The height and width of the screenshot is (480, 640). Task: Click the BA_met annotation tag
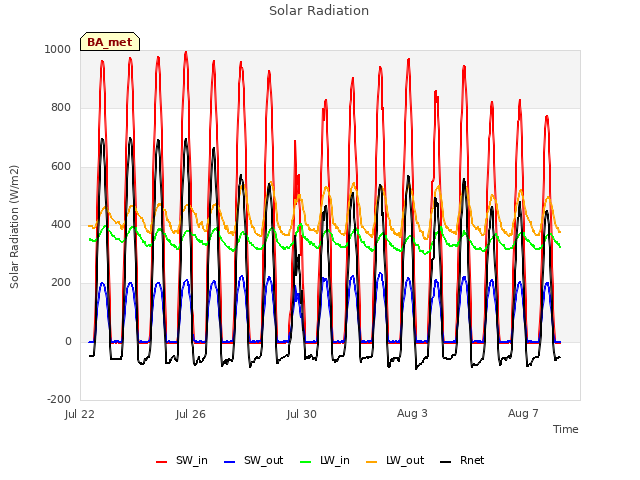point(110,42)
